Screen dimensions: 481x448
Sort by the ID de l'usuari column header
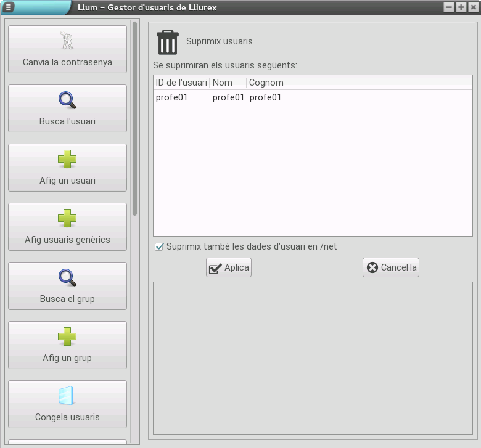pyautogui.click(x=181, y=82)
